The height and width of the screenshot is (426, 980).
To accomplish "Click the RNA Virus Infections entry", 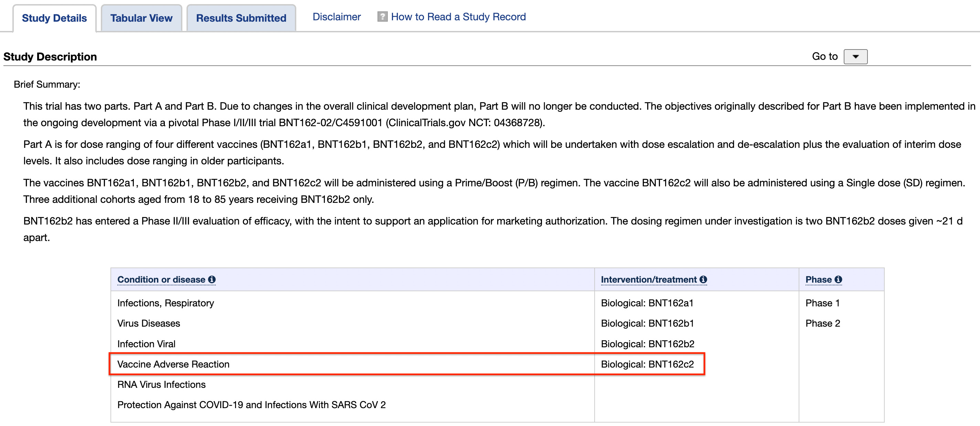I will click(161, 384).
